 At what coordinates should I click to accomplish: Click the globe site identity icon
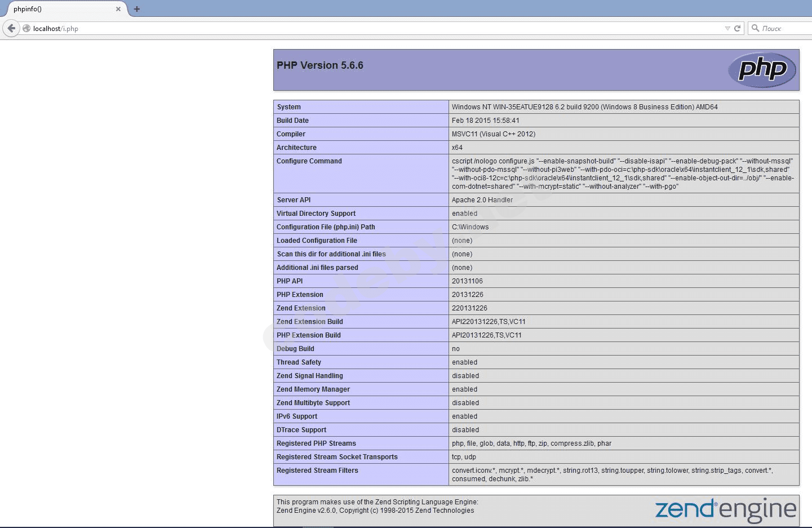(x=26, y=28)
